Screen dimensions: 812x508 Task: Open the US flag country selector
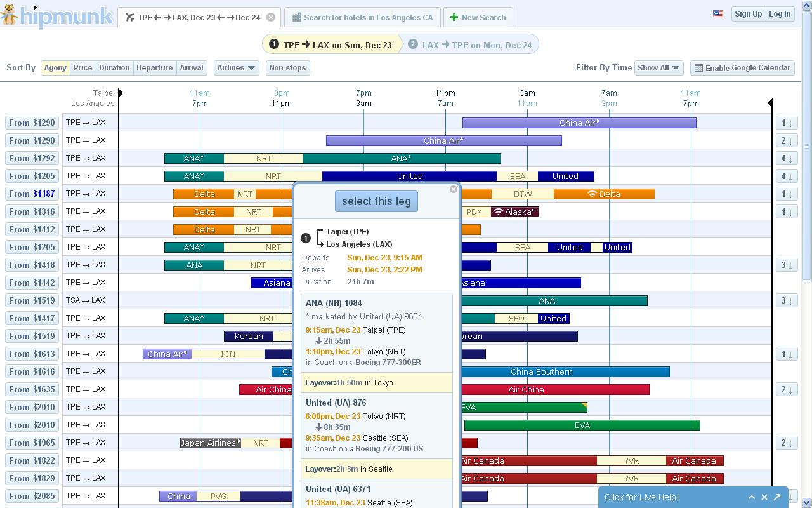coord(718,13)
